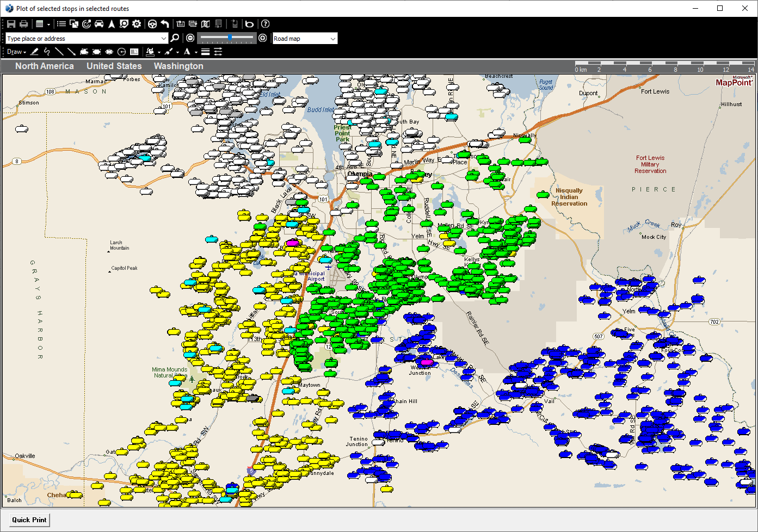Click the magnifier Find button

pos(175,38)
